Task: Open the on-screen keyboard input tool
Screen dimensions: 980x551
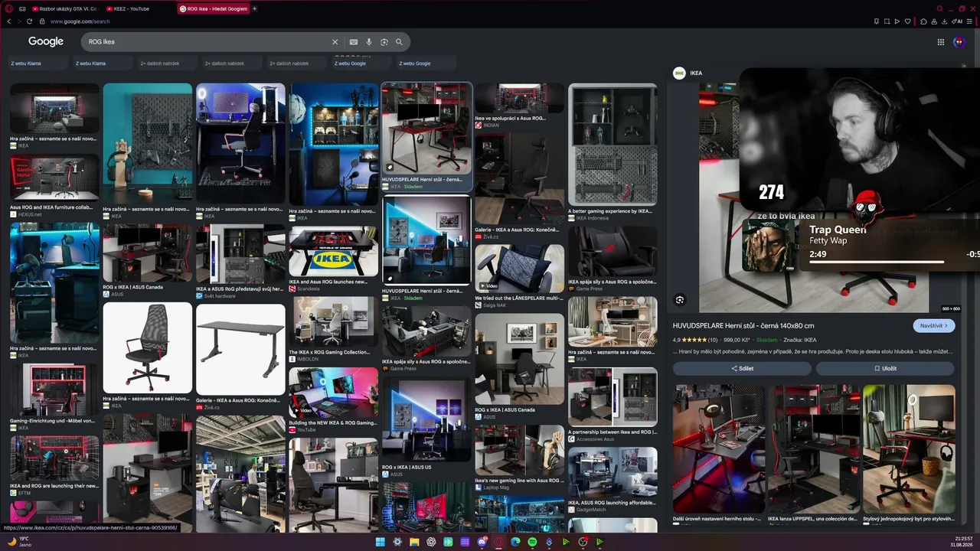Action: (354, 42)
